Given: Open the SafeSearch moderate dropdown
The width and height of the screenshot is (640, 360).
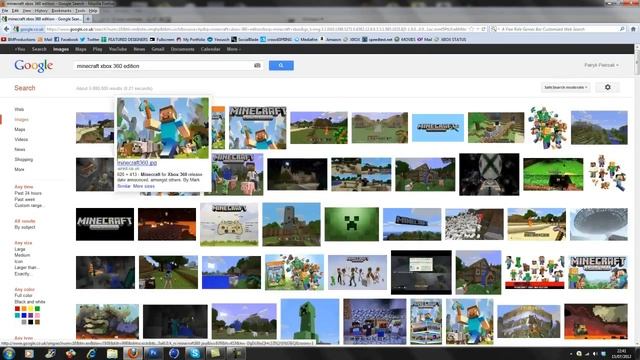Looking at the screenshot, I should coord(565,87).
